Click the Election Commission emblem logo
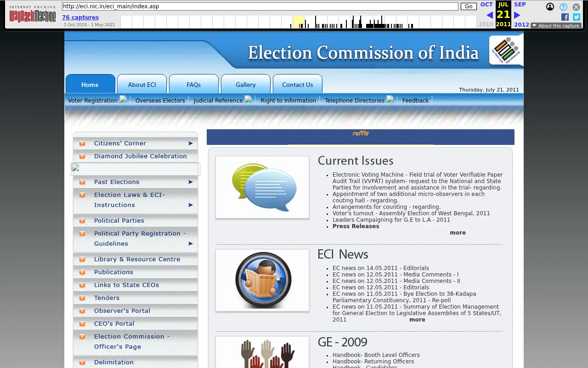 [506, 50]
